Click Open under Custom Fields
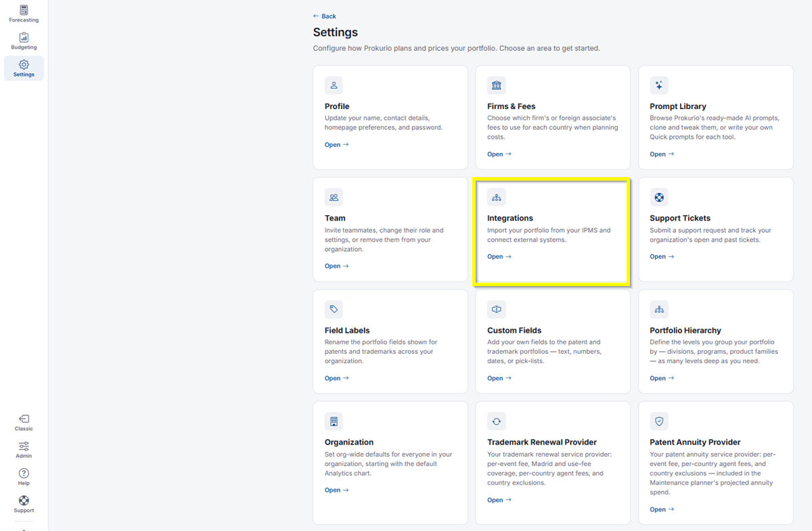 coord(499,378)
